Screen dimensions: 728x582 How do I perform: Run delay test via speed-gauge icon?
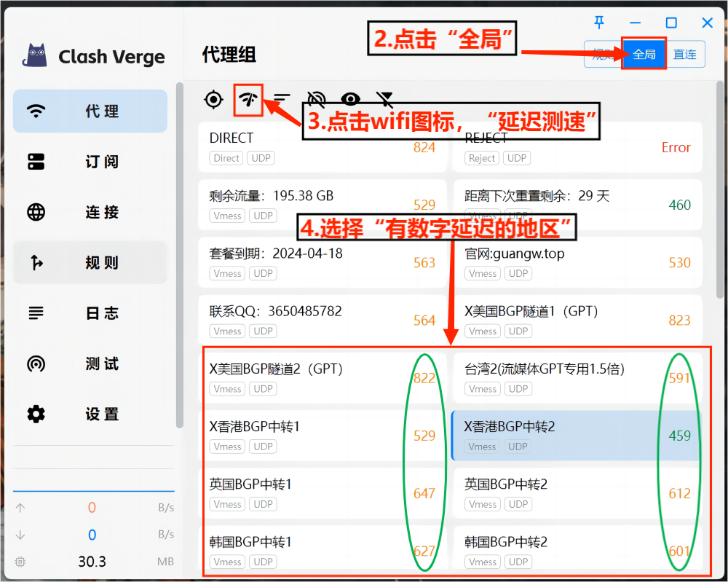[x=248, y=100]
